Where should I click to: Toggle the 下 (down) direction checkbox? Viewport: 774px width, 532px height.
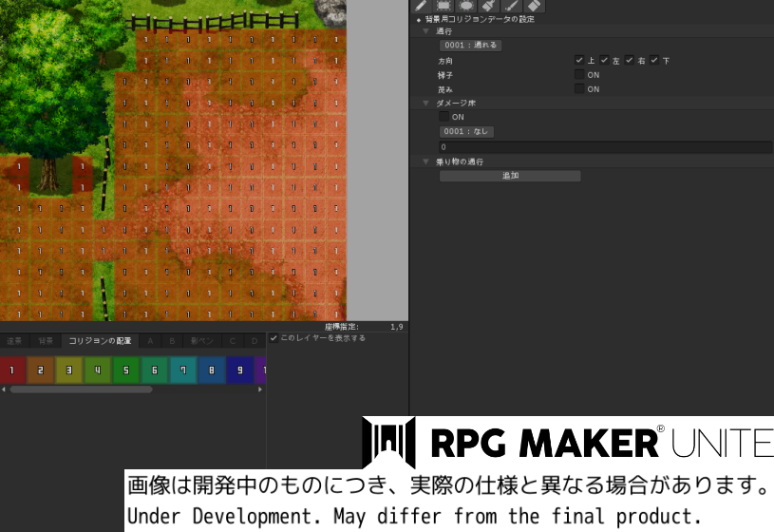(x=654, y=60)
